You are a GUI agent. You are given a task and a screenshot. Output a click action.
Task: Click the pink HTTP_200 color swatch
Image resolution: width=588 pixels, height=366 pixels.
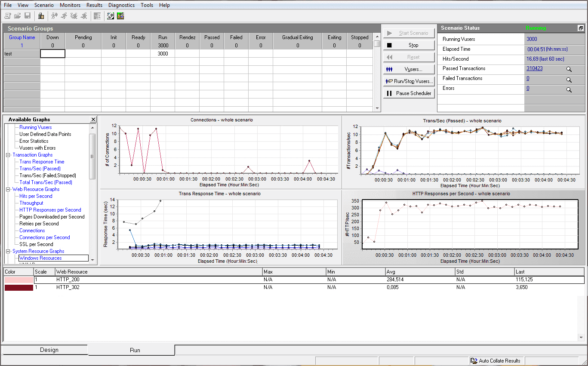(x=18, y=280)
